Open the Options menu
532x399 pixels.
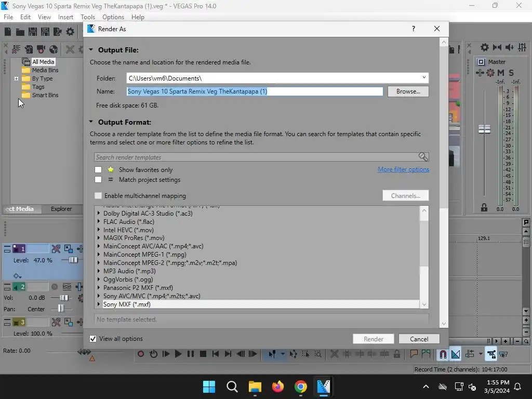[113, 17]
